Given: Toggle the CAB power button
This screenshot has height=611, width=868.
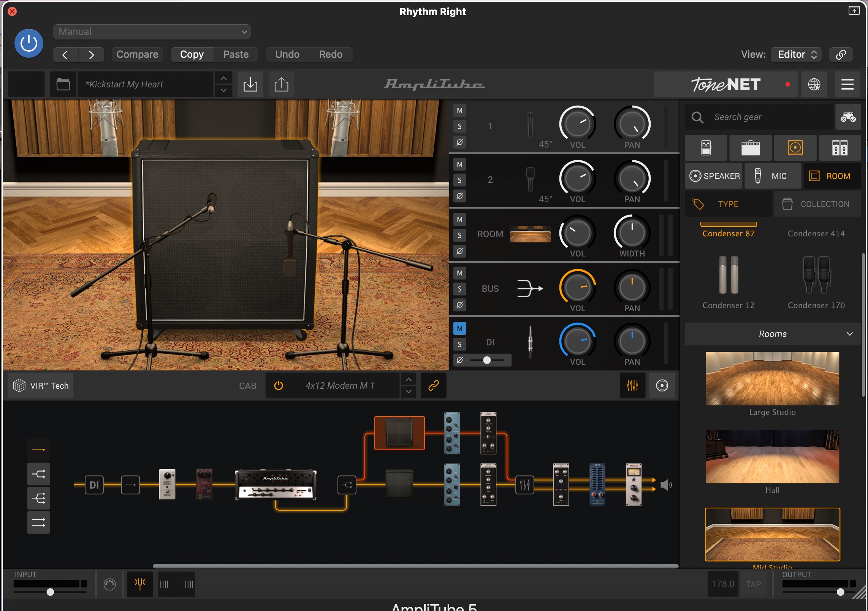Looking at the screenshot, I should [279, 386].
